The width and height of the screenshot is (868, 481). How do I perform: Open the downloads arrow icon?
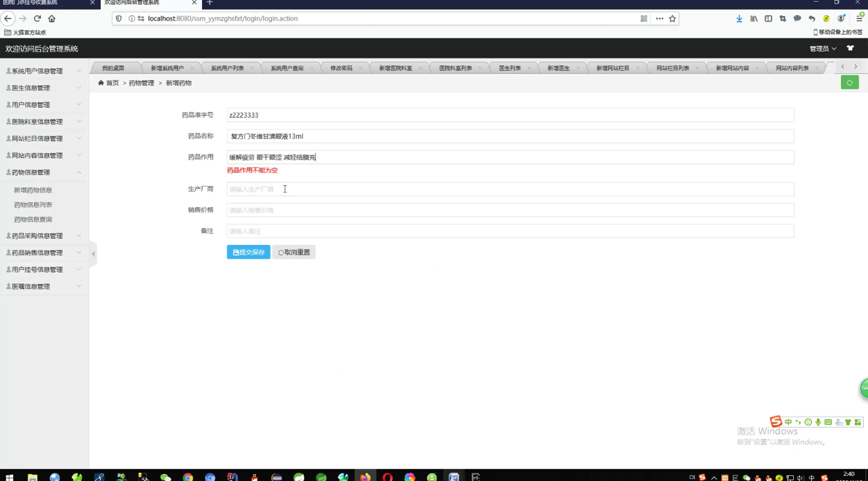(739, 19)
